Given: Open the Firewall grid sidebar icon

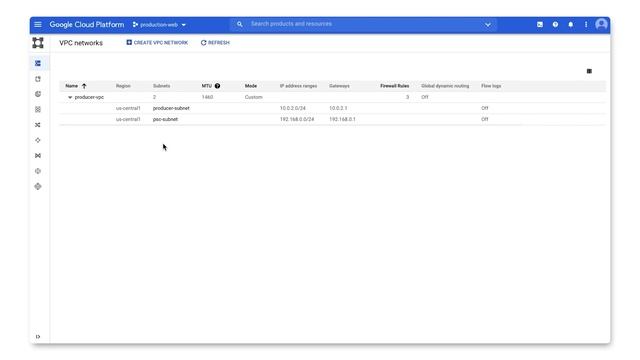Looking at the screenshot, I should click(x=38, y=109).
